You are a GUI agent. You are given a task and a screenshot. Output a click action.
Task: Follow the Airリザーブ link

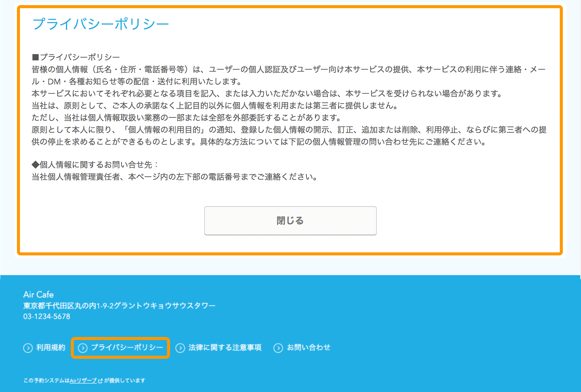coord(83,381)
